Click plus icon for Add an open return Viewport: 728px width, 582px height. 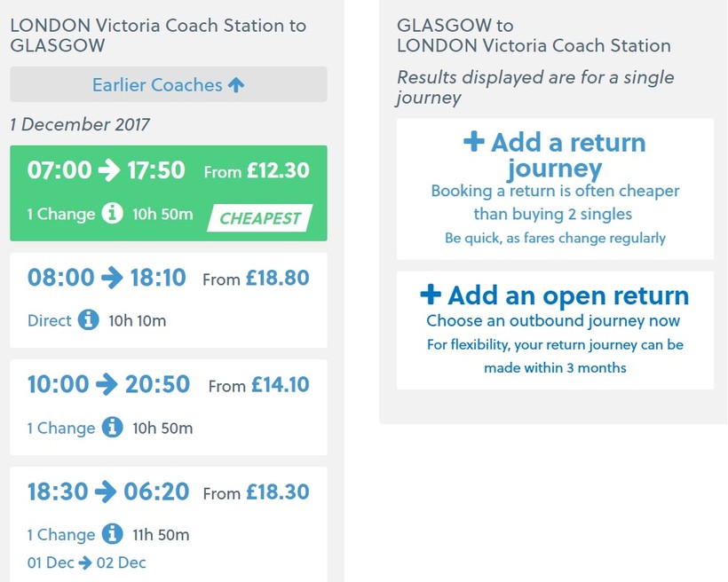coord(430,295)
